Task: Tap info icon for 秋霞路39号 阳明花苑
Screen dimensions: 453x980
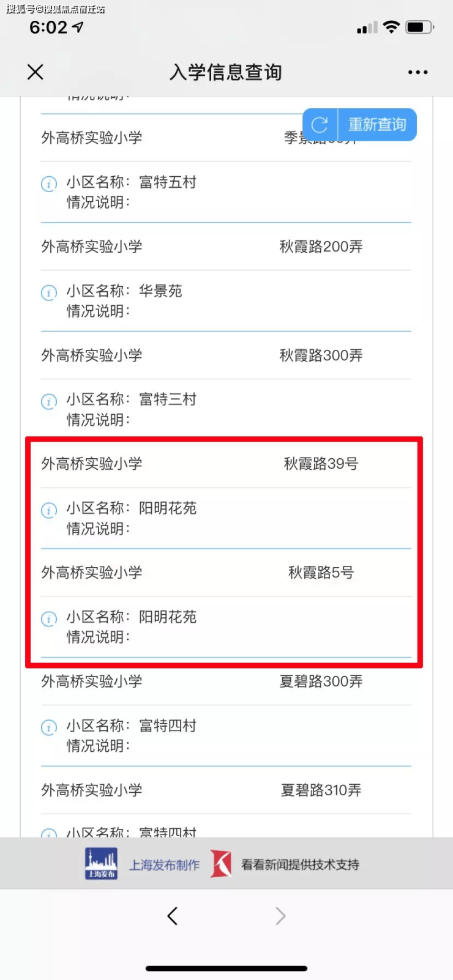Action: coord(49,510)
